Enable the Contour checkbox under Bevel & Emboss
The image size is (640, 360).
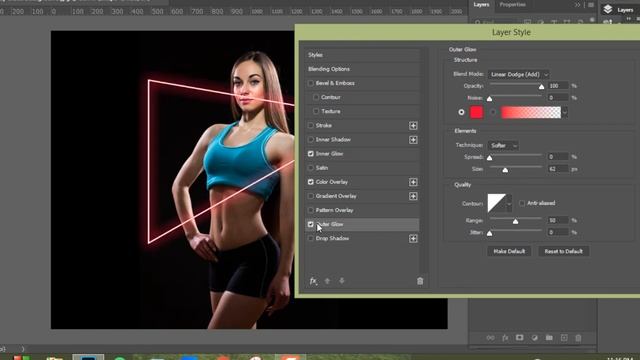pyautogui.click(x=316, y=97)
